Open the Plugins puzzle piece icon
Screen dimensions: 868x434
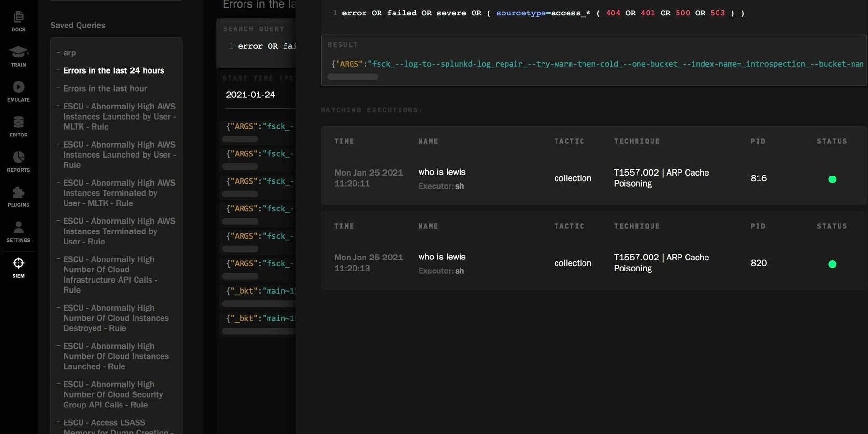click(x=18, y=192)
